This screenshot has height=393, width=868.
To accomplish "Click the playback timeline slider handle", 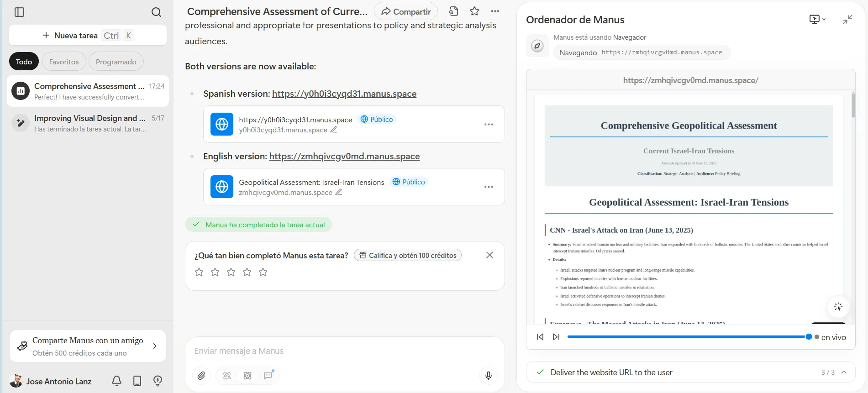I will point(809,337).
